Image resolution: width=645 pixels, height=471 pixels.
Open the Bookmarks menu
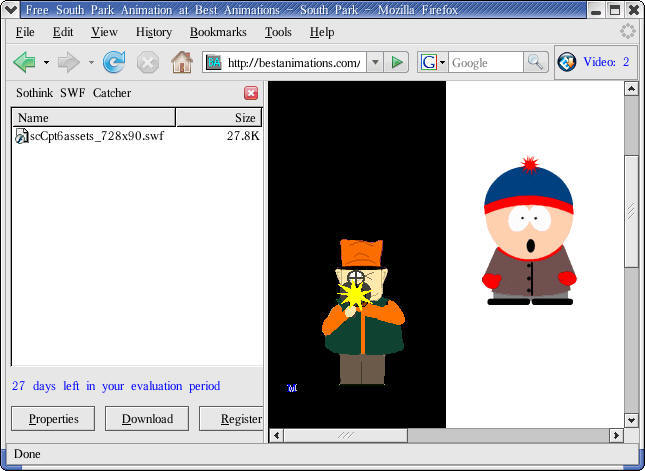[x=218, y=32]
